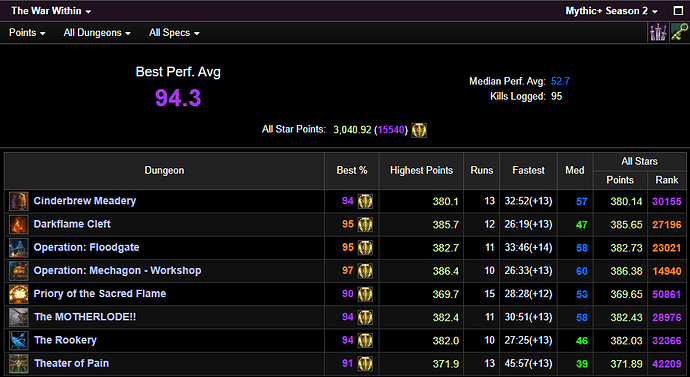Open the All Dungeons filter dropdown
690x377 pixels.
point(97,33)
